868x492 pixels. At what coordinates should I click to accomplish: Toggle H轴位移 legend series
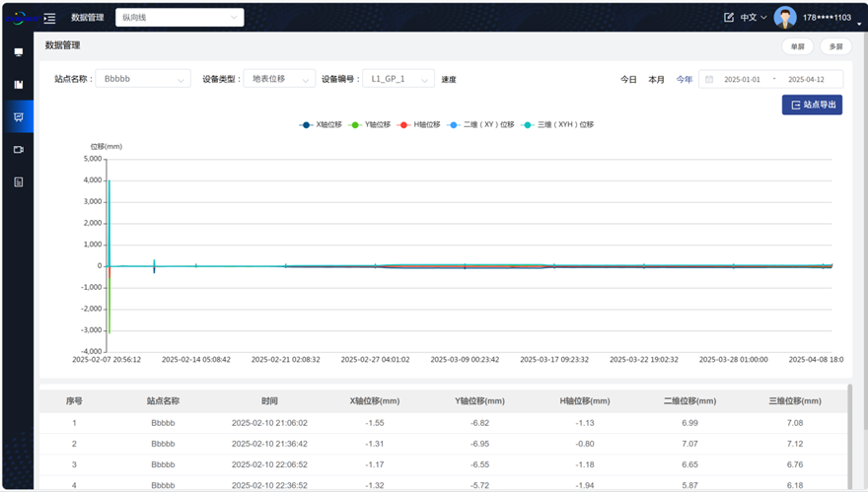click(x=418, y=124)
